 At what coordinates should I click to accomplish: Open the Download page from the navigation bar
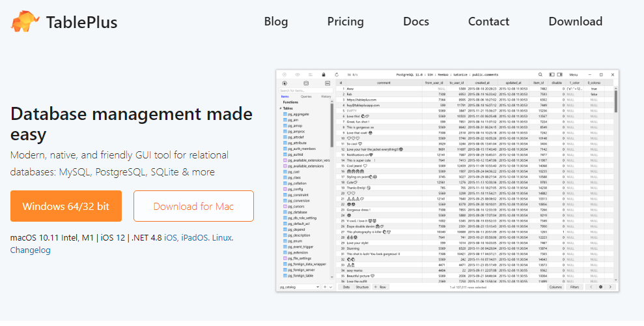pos(576,22)
